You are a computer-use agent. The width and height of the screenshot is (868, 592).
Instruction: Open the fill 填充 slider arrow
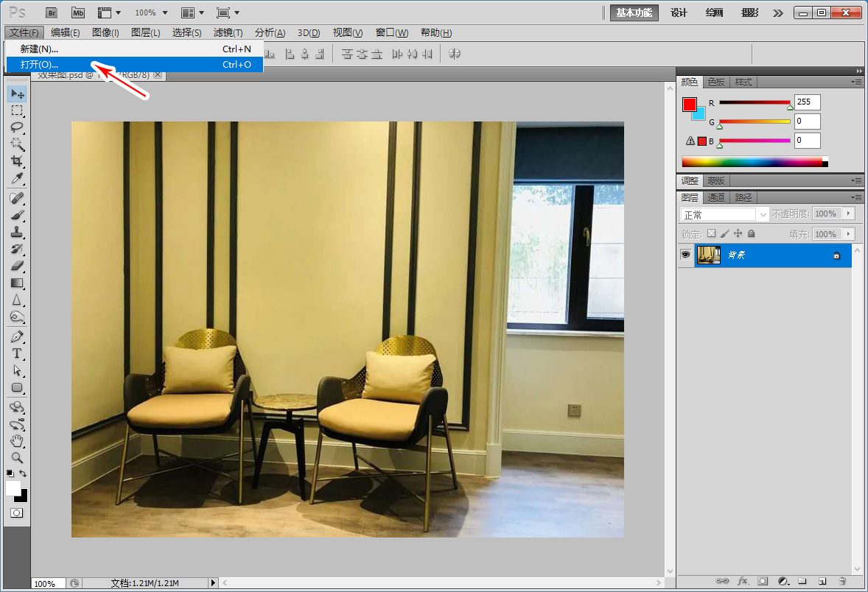click(848, 234)
